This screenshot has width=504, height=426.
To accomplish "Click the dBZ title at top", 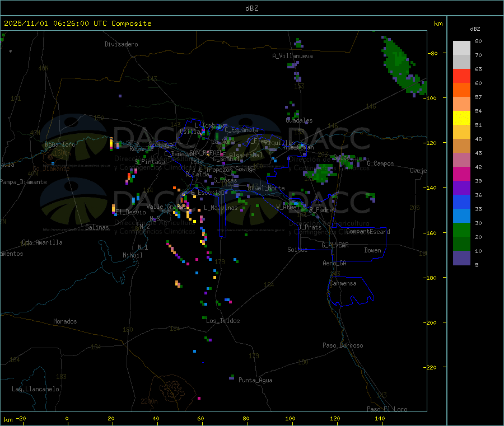I will click(x=252, y=8).
